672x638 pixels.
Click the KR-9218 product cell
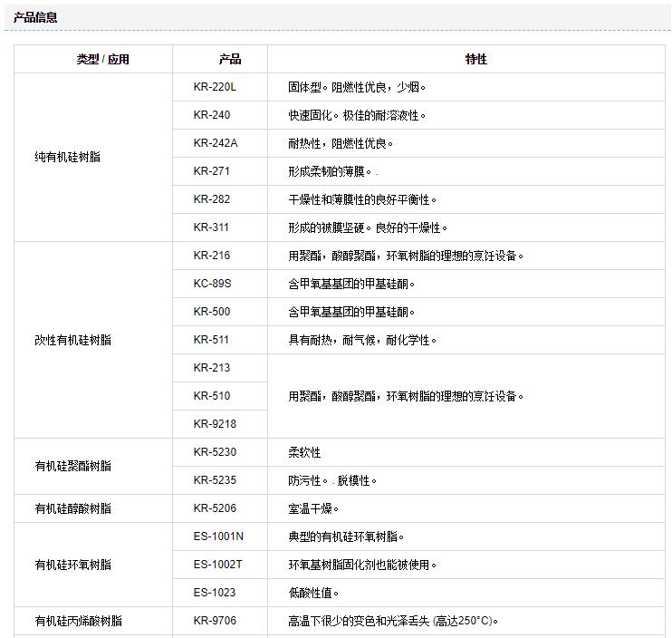[215, 424]
